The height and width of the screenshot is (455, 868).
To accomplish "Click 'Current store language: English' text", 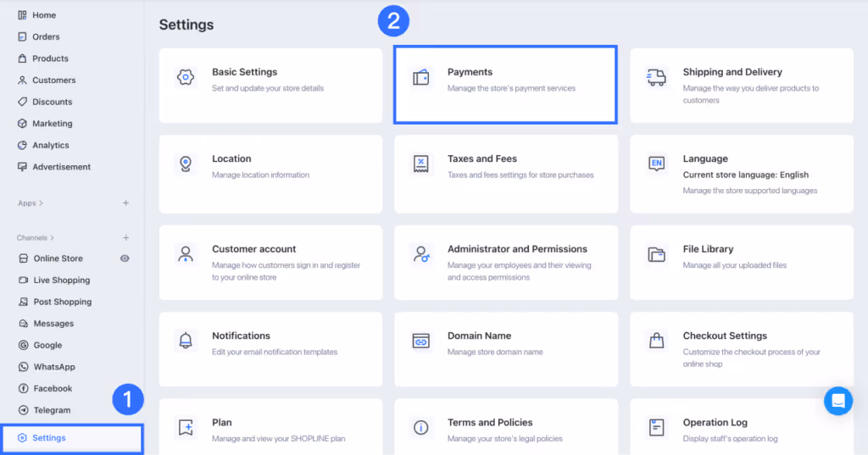I will click(x=746, y=175).
